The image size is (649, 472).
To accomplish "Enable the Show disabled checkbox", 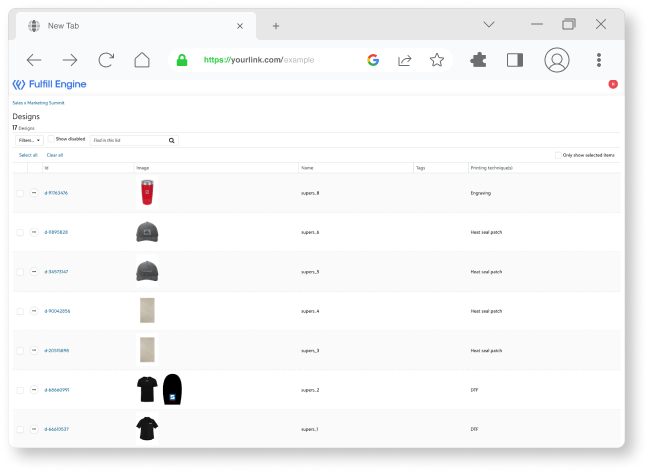I will click(51, 139).
